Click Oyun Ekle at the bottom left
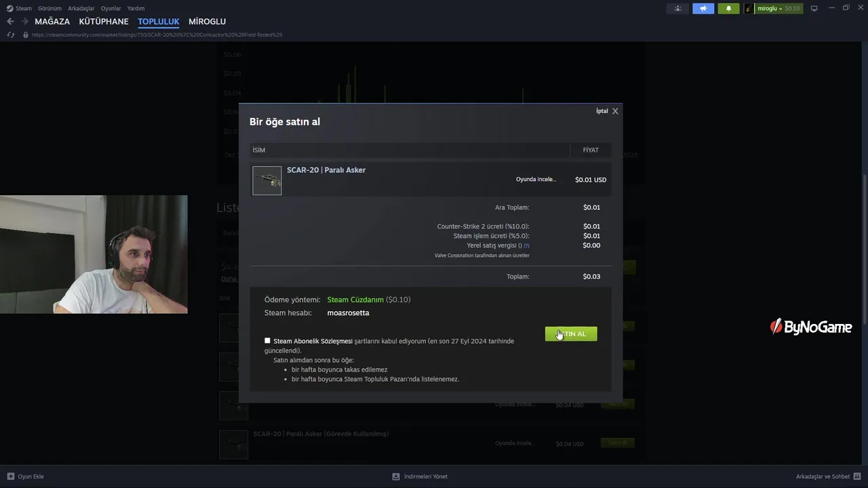868x488 pixels. pos(31,476)
